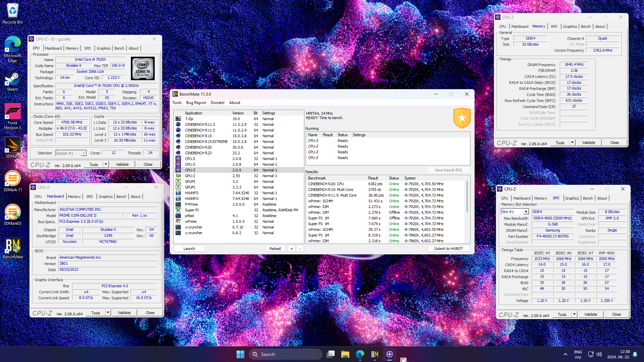Click Validate in CPU-Z ID window

[x=122, y=164]
